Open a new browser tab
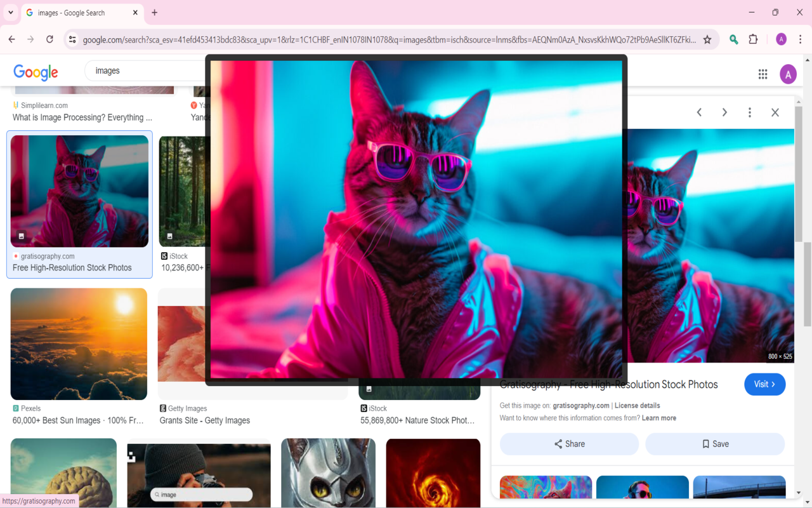This screenshot has width=812, height=508. (x=155, y=13)
